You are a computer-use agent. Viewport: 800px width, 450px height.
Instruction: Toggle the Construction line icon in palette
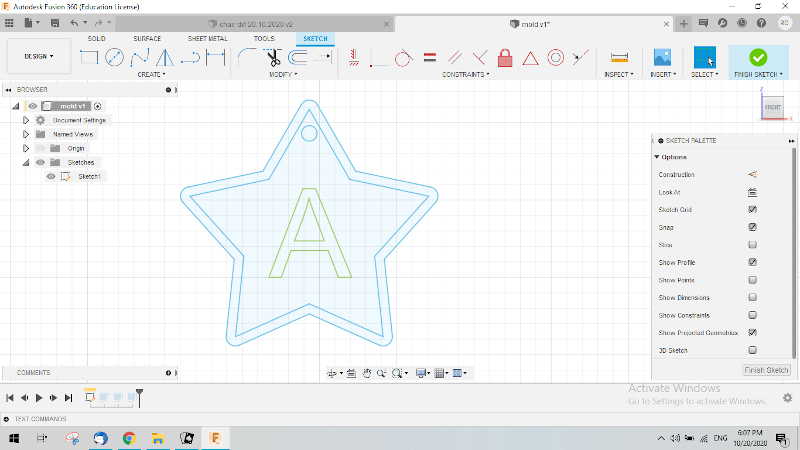pos(752,174)
